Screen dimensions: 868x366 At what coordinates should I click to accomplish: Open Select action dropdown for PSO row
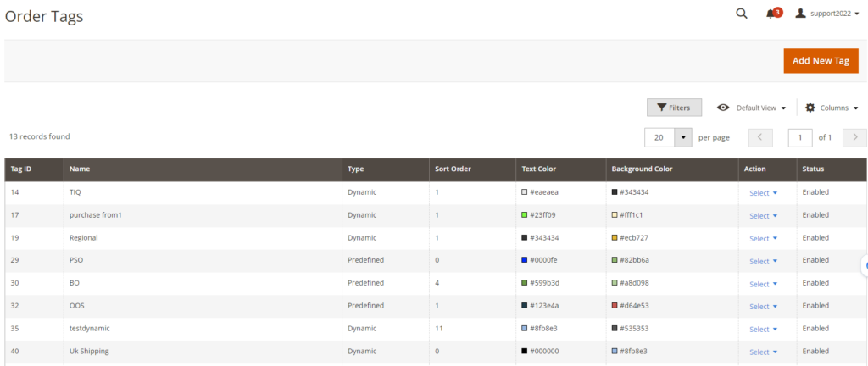(763, 261)
